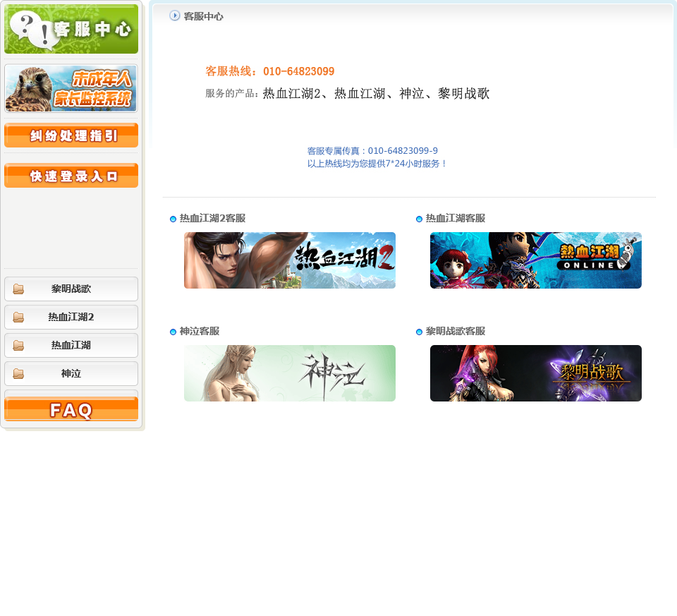
Task: Open the 未成年人家长监控系统 banner
Action: [71, 89]
